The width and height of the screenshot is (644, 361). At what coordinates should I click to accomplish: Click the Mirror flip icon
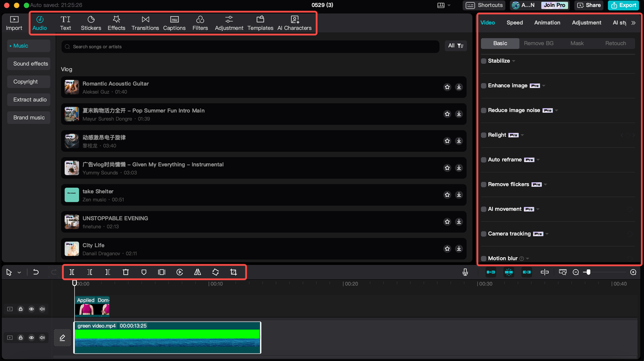pos(198,272)
